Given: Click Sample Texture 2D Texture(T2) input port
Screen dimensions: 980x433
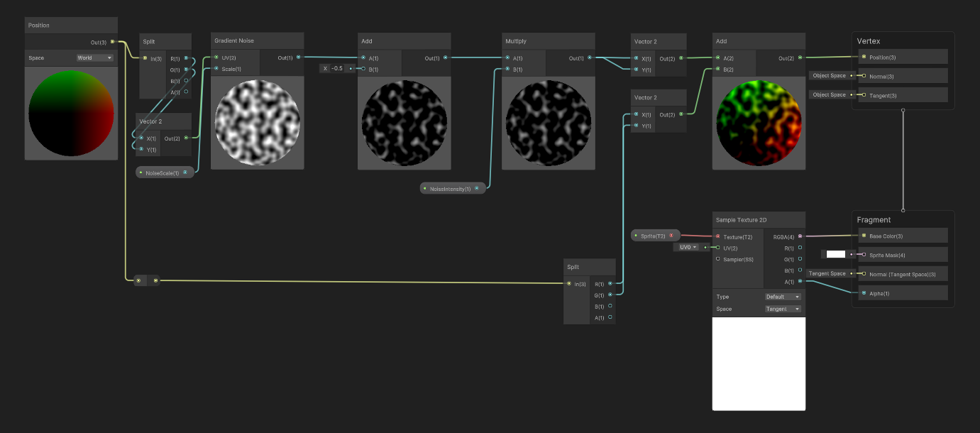Looking at the screenshot, I should tap(718, 236).
